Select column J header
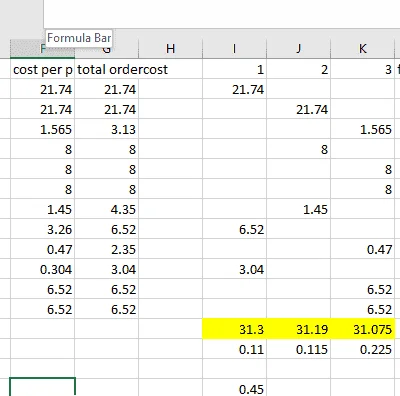 298,49
